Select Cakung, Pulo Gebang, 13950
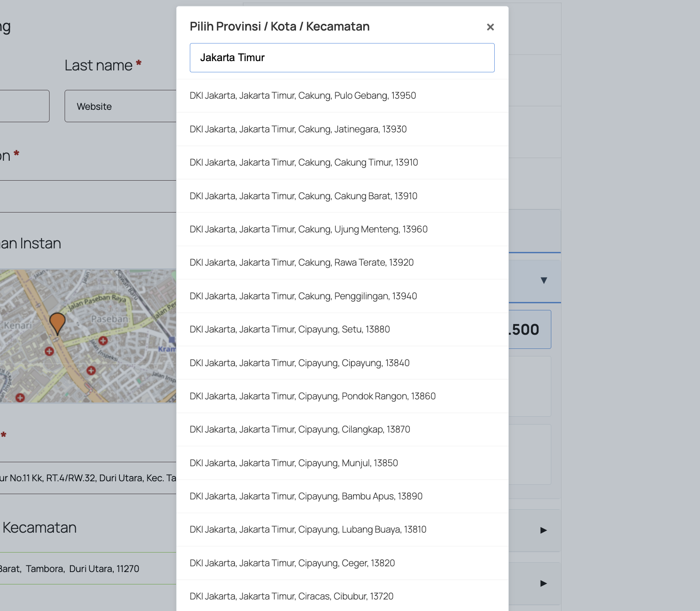 click(303, 96)
